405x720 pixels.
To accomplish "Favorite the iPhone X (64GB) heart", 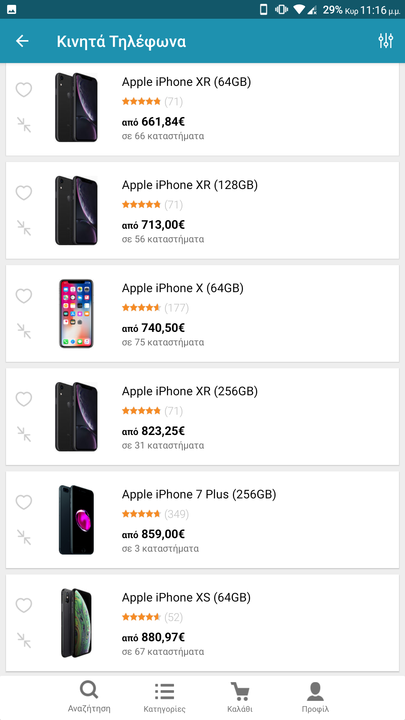I will click(x=24, y=296).
